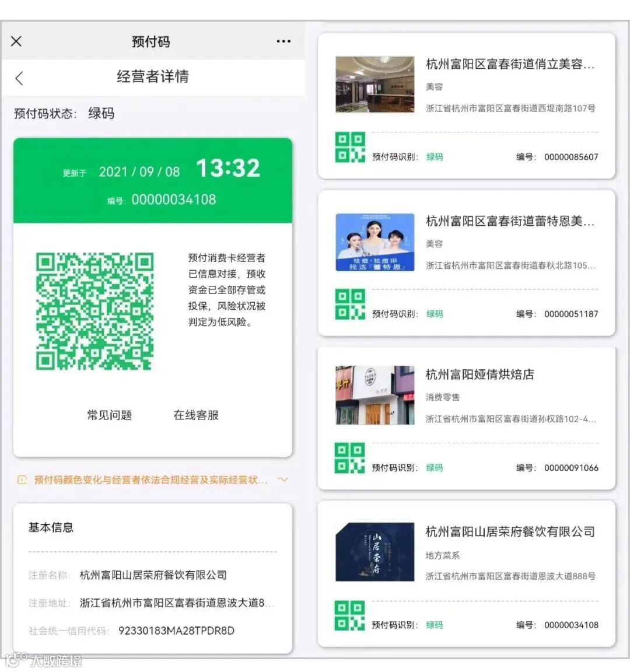Tap the large green QR code

[94, 311]
